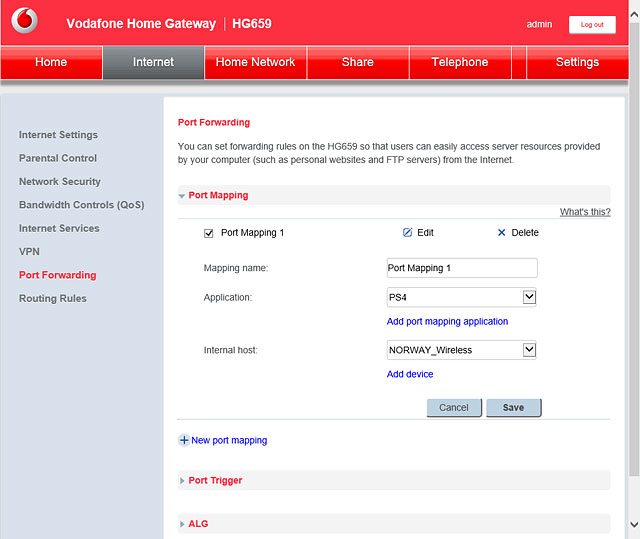Viewport: 640px width, 539px height.
Task: Click the Vodafone logo icon
Action: pos(24,20)
